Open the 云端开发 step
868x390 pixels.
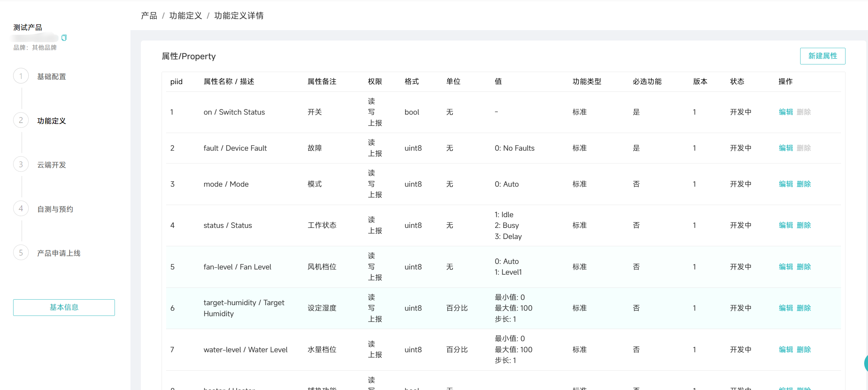52,165
